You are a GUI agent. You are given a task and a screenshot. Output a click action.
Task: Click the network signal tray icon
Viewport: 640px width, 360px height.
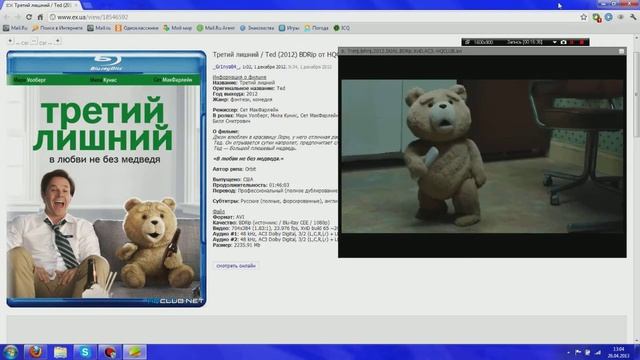(x=598, y=352)
